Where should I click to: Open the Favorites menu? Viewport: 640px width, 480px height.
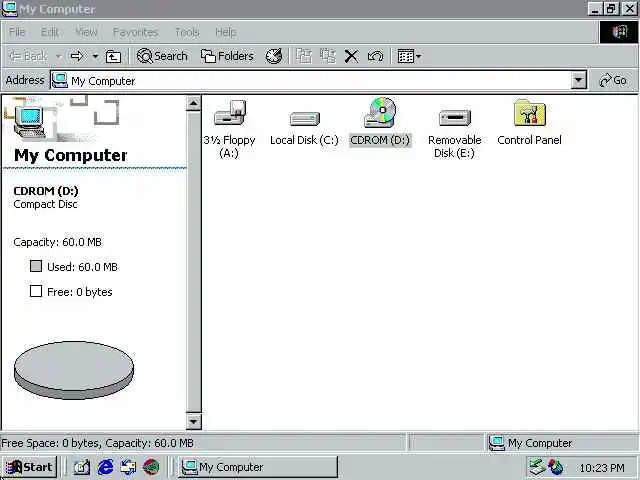pyautogui.click(x=135, y=32)
